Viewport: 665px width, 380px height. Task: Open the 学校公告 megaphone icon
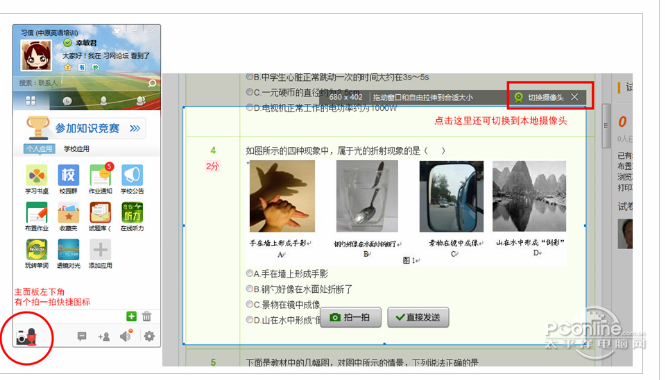click(x=132, y=175)
